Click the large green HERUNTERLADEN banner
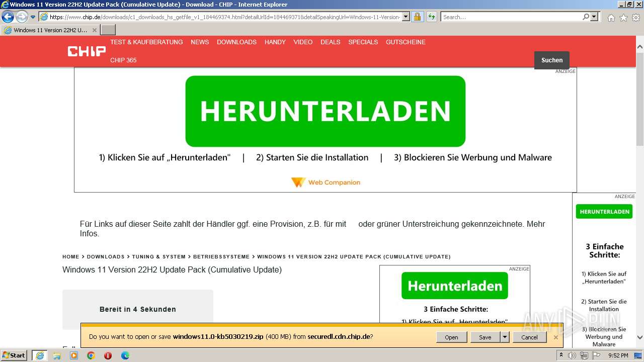 [x=325, y=111]
